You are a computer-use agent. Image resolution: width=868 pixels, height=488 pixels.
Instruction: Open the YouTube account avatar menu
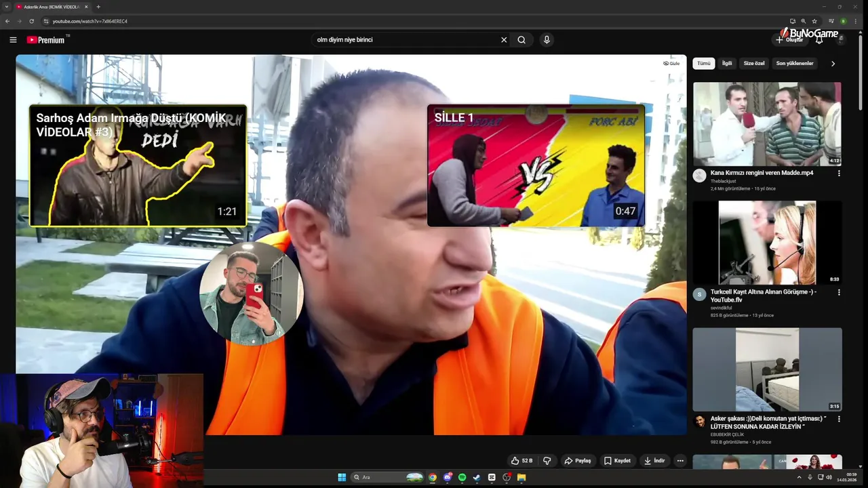point(841,40)
